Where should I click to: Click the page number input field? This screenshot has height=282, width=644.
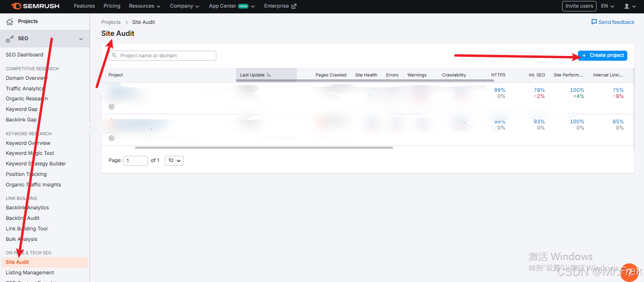136,161
